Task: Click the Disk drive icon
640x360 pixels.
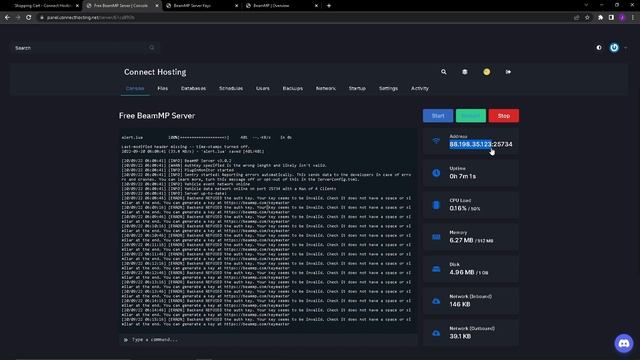Action: (436, 269)
